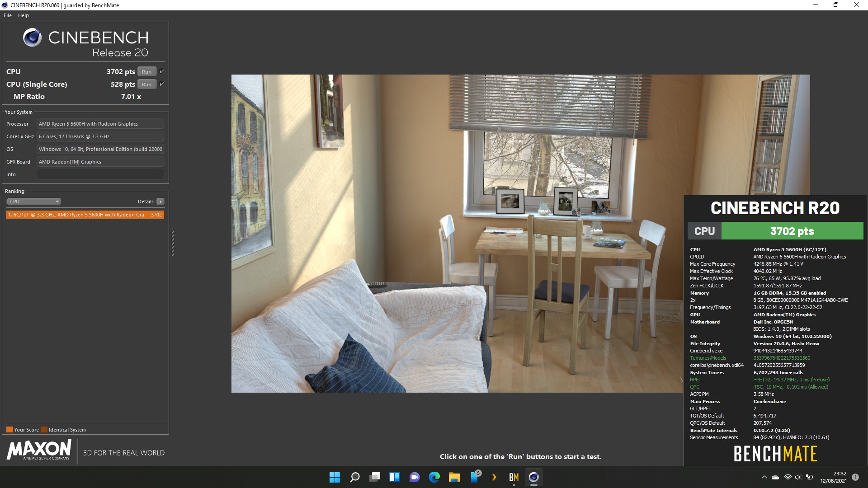Open the File menu
The height and width of the screenshot is (488, 868).
click(x=8, y=15)
